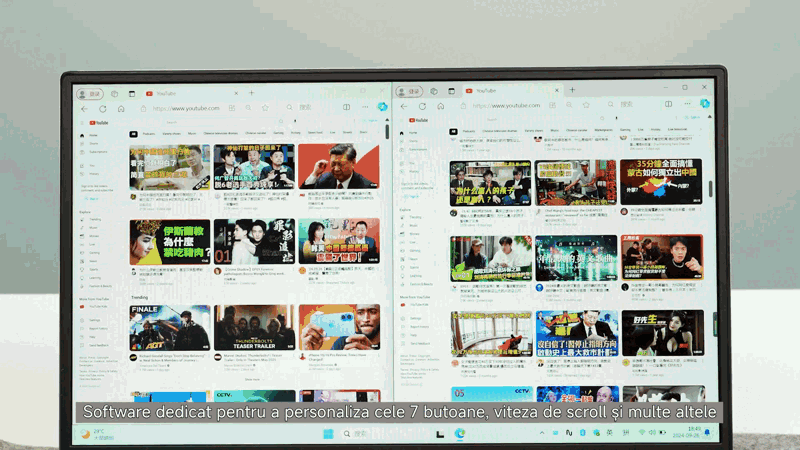Viewport: 800px width, 450px height.
Task: Click profile login button in left Edge window
Action: click(x=90, y=94)
